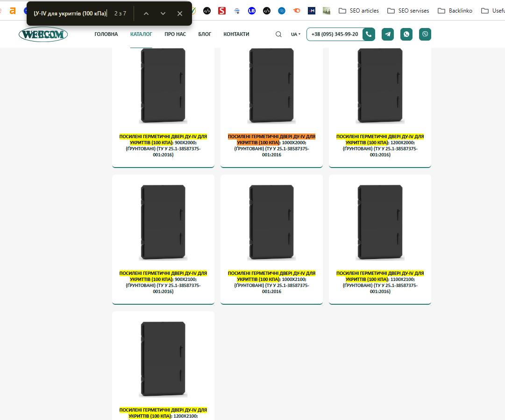Click into the find-in-page search field
The width and height of the screenshot is (505, 420).
(70, 14)
